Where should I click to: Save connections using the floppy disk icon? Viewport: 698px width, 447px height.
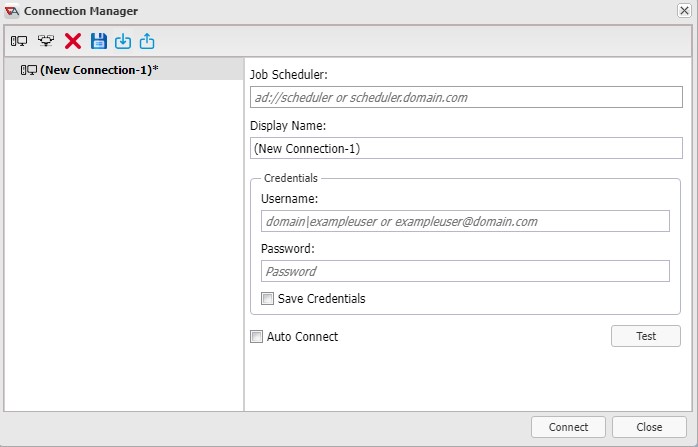(99, 41)
